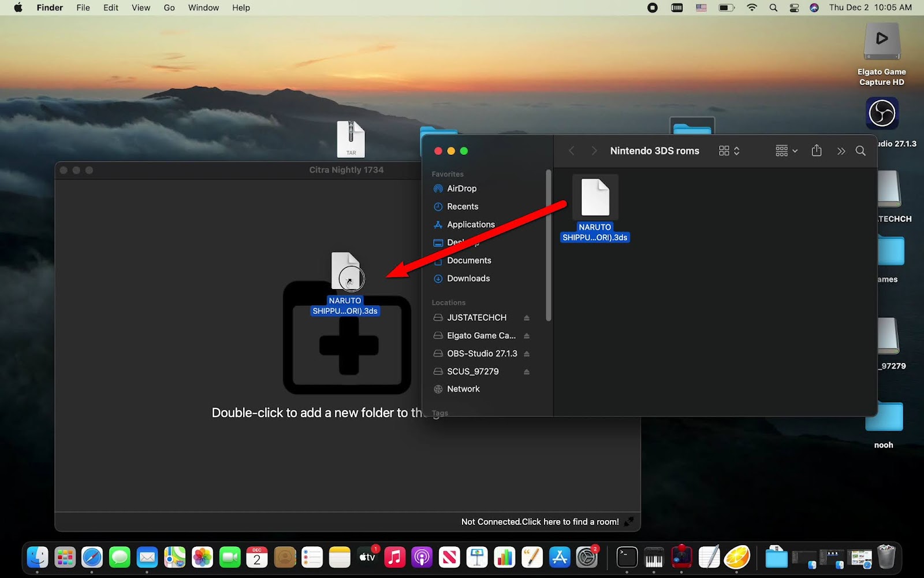Open FaceTime from the Dock

coord(230,558)
